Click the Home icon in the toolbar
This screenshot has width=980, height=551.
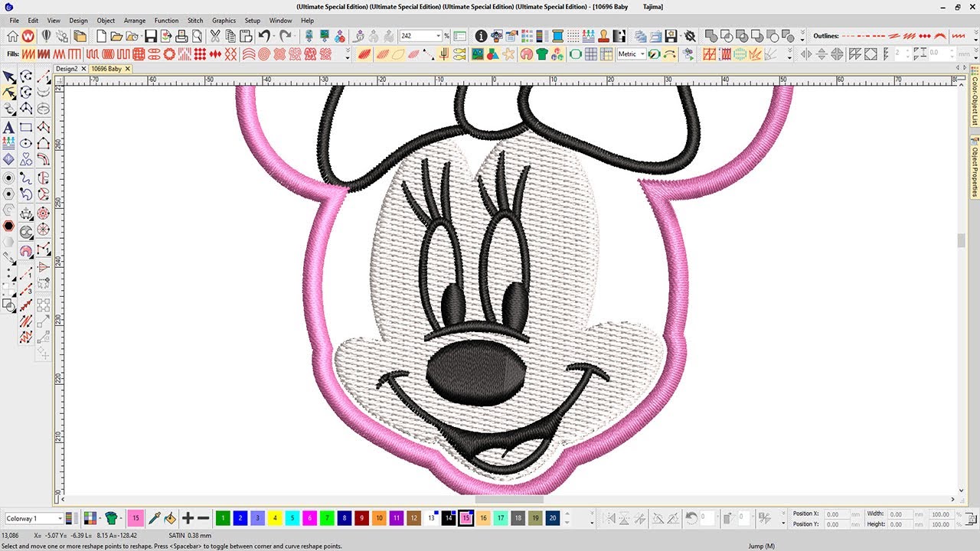pyautogui.click(x=12, y=36)
